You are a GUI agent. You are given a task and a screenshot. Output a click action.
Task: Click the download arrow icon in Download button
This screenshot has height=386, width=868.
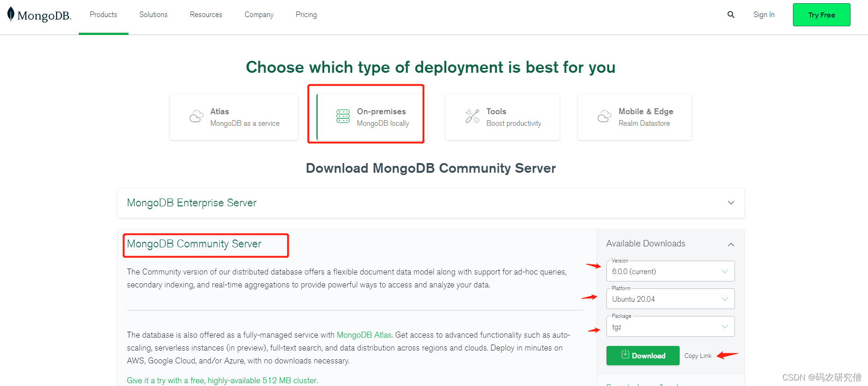625,354
